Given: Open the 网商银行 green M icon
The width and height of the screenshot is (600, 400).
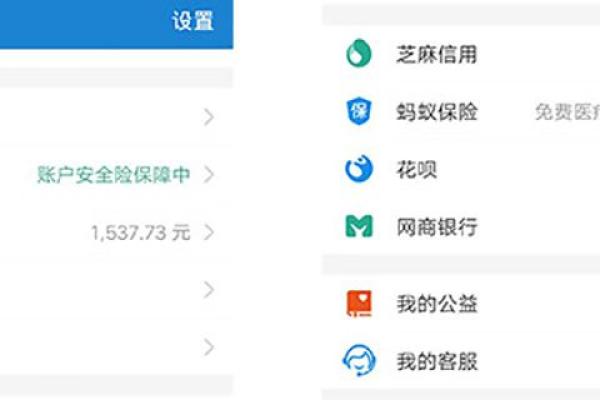Looking at the screenshot, I should click(x=359, y=226).
